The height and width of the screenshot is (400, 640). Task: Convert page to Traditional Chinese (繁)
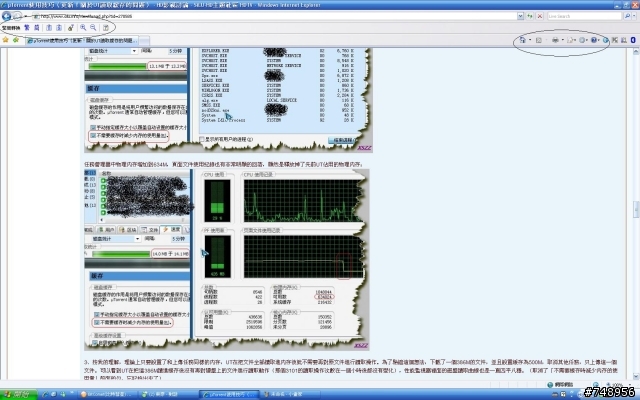pos(27,28)
